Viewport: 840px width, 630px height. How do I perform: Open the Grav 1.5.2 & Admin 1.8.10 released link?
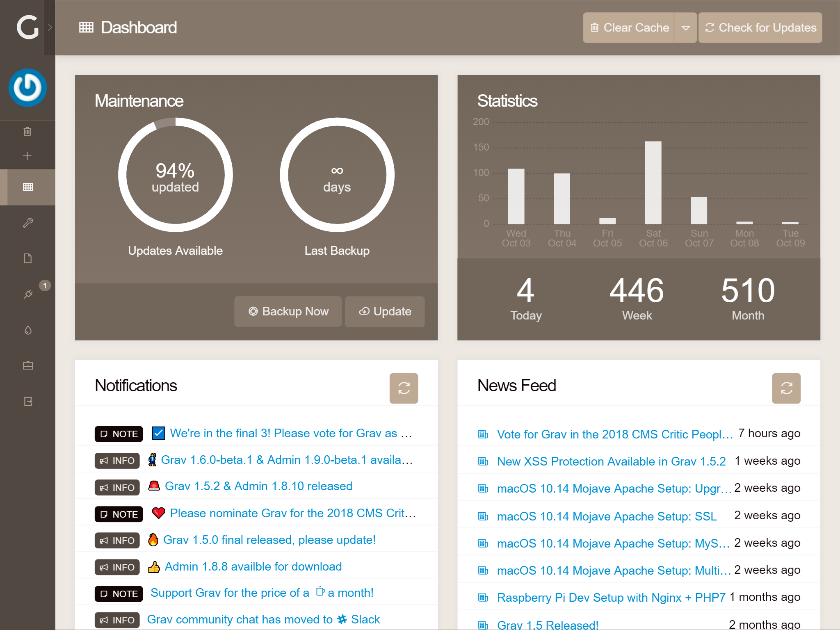tap(258, 486)
